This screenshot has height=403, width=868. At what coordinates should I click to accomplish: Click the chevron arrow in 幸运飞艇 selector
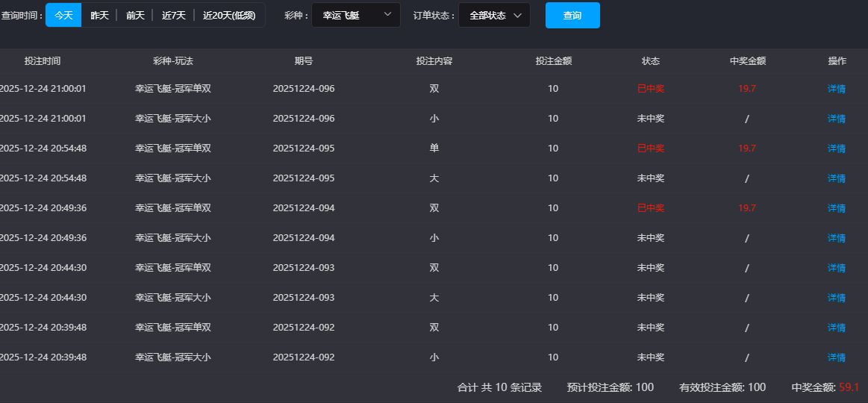point(387,15)
